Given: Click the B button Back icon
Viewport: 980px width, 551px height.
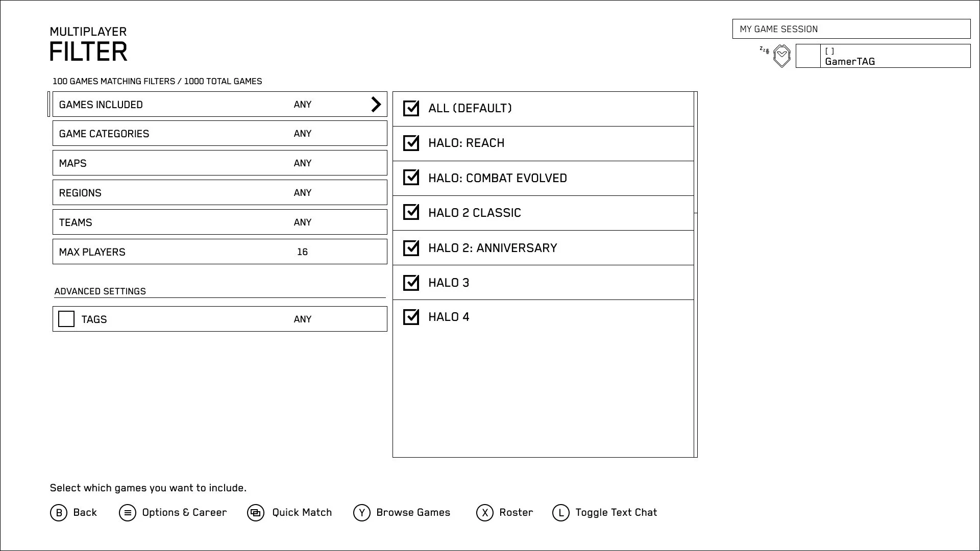Looking at the screenshot, I should click(59, 513).
